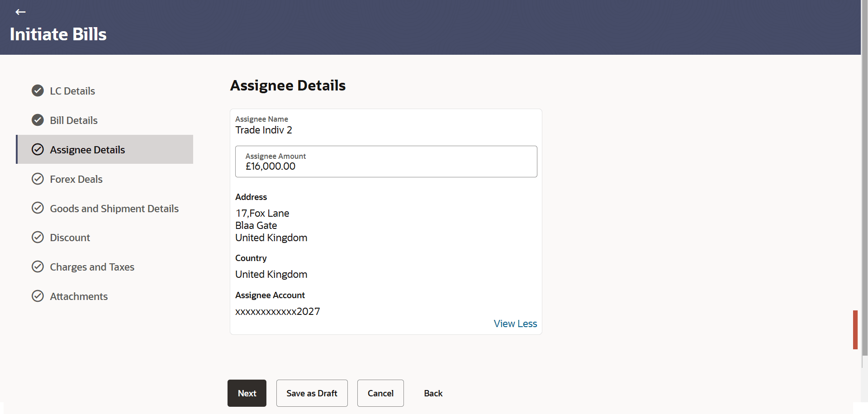Switch to the Attachments step
The height and width of the screenshot is (414, 868).
point(79,296)
